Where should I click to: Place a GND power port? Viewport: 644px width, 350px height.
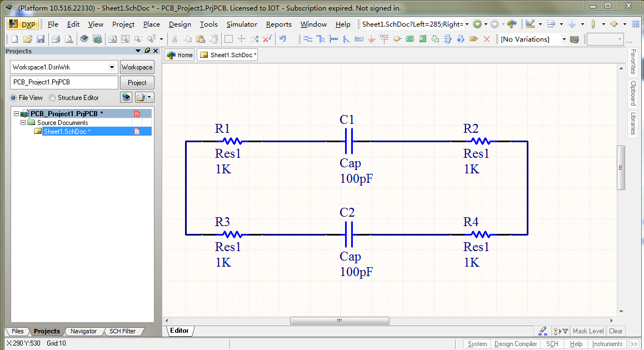pyautogui.click(x=371, y=39)
